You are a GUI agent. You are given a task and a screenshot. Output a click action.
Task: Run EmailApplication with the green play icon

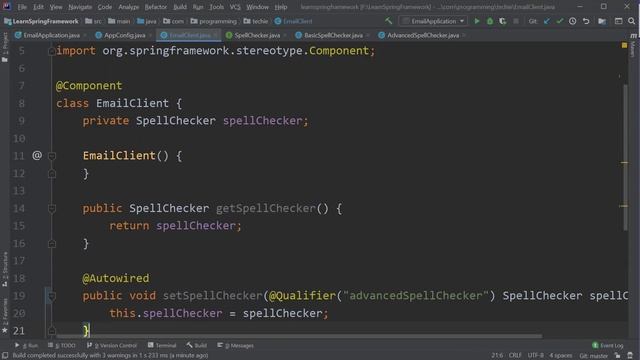point(476,21)
